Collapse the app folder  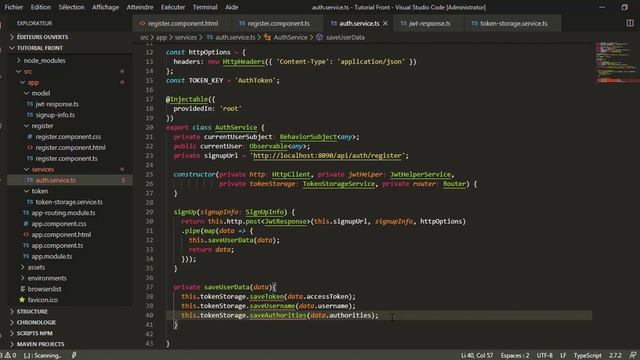(33, 82)
